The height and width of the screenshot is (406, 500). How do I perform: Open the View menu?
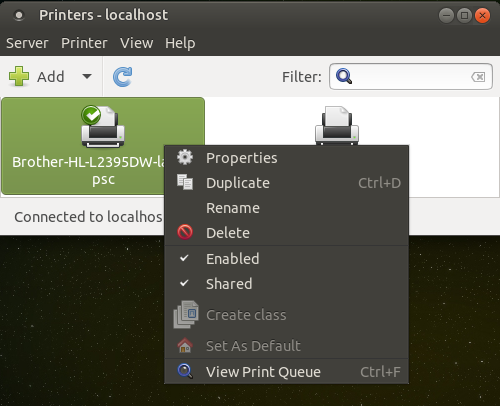[x=137, y=43]
